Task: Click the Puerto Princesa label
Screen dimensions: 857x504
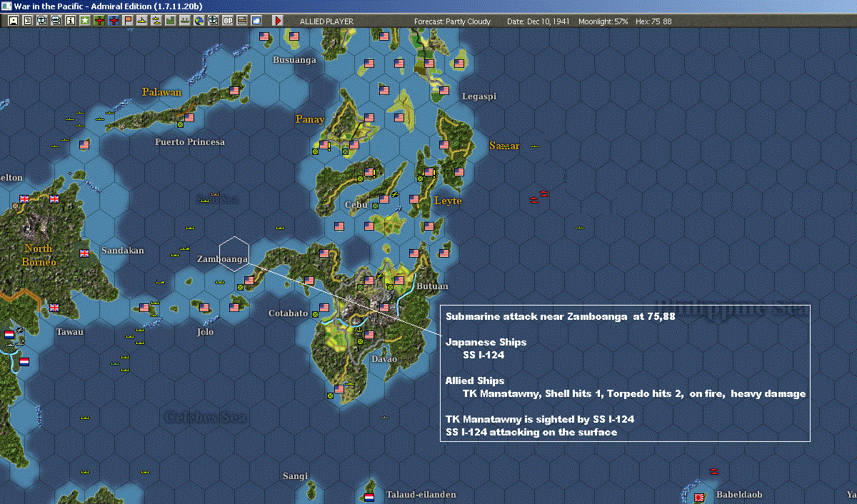Action: coord(190,142)
